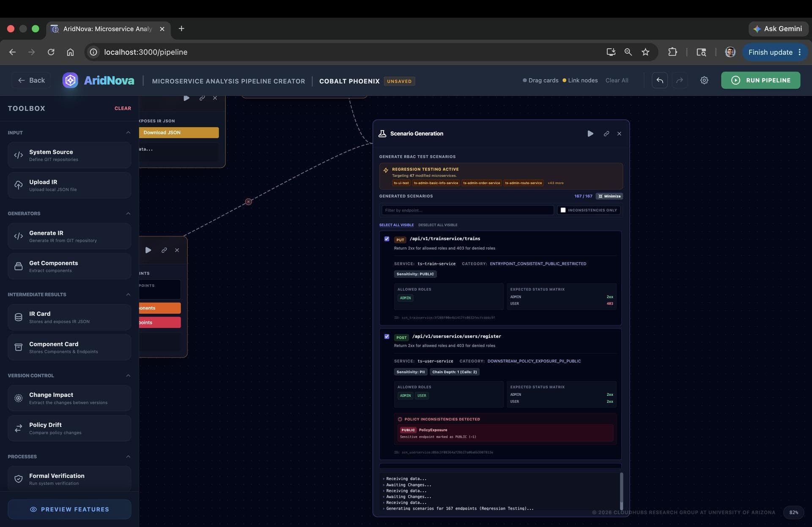Click the AridNova logo icon
Image resolution: width=812 pixels, height=527 pixels.
click(x=70, y=80)
